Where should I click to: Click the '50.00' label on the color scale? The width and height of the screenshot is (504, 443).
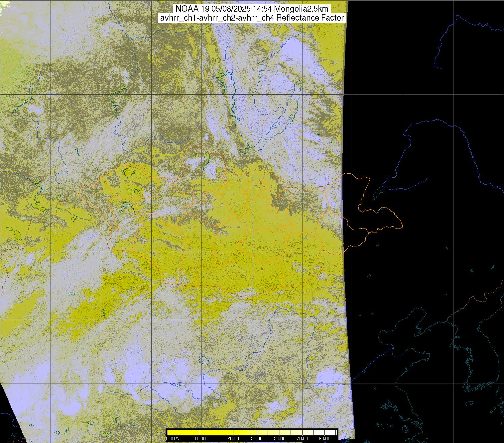click(x=280, y=438)
